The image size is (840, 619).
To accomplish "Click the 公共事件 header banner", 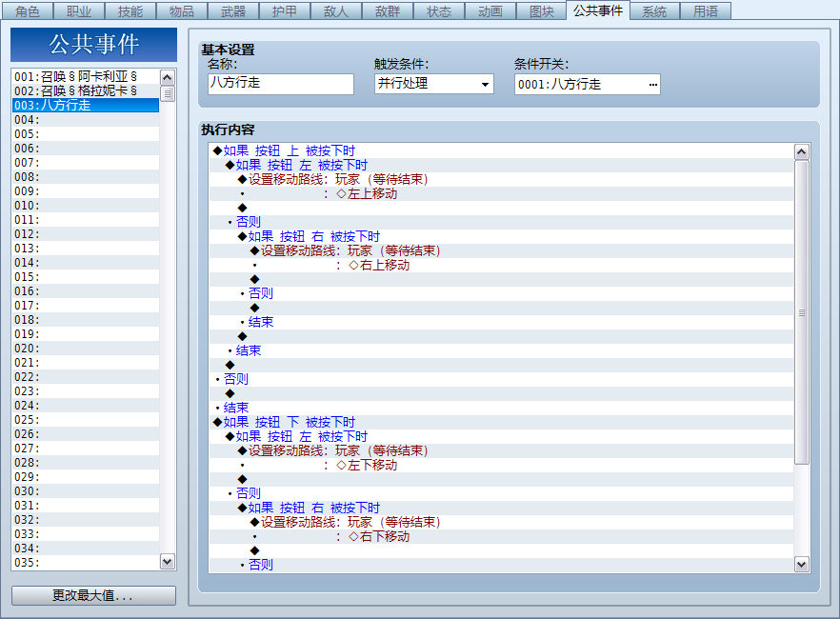I will coord(93,45).
